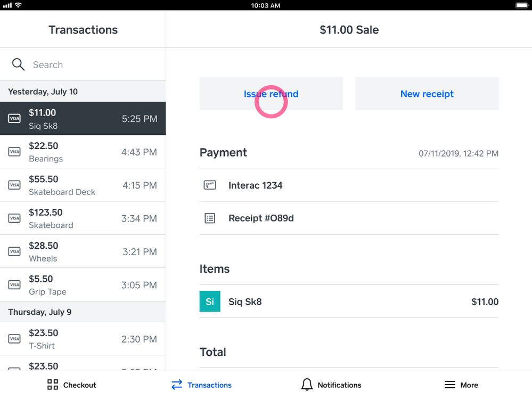
Task: Click the Notifications bell icon
Action: (307, 385)
